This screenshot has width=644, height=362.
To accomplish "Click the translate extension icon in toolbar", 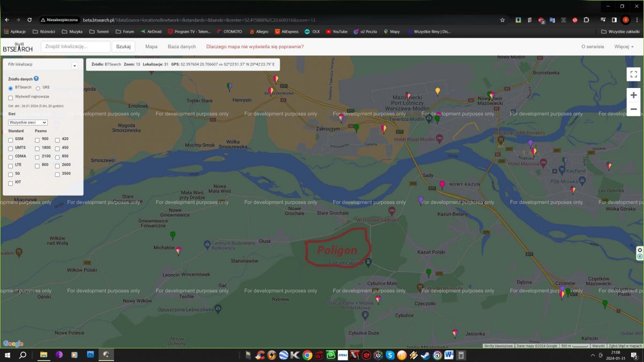I will [x=552, y=20].
